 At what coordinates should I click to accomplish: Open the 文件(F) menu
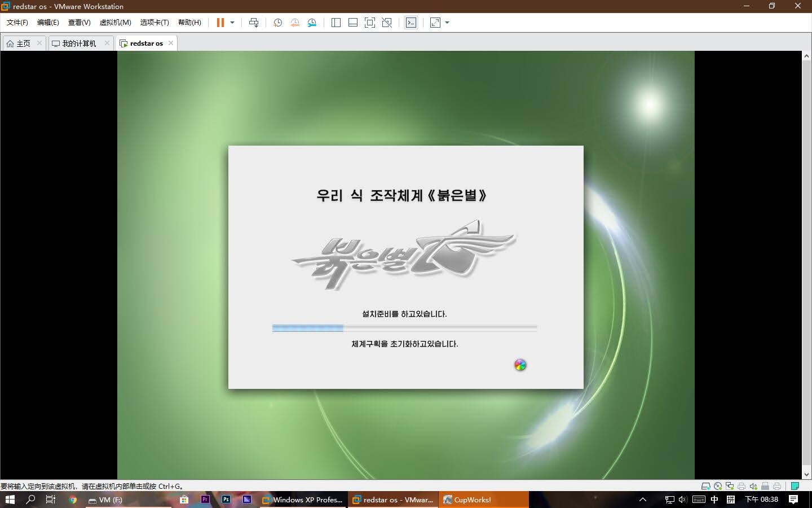17,23
